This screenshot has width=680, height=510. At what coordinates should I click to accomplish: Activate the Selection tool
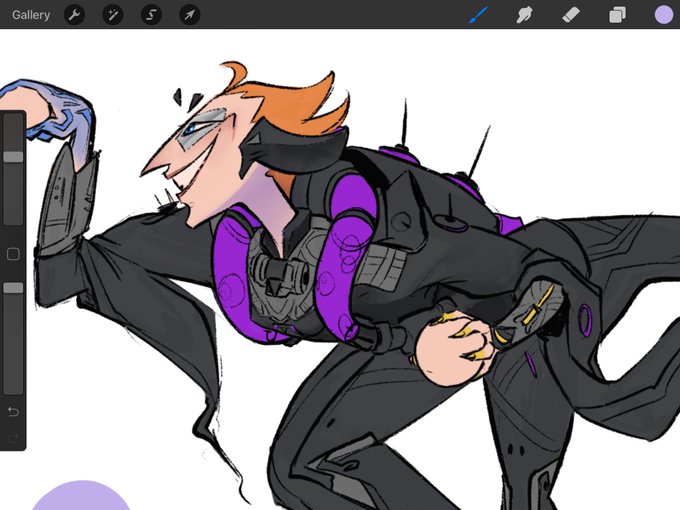coord(151,15)
